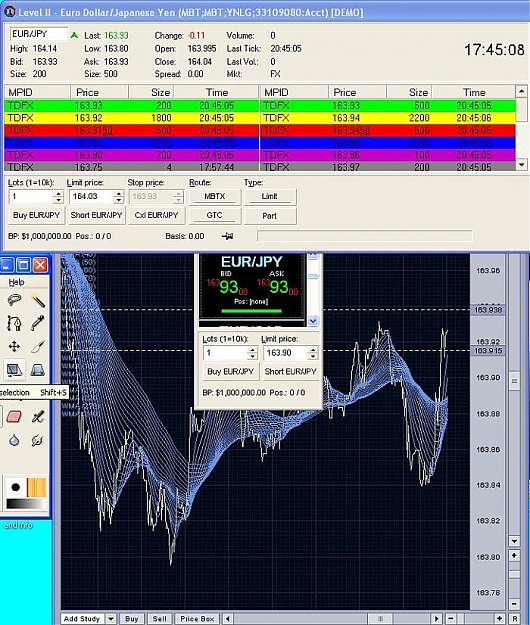Toggle the GTC time-in-force button
This screenshot has height=625, width=530.
pos(215,215)
